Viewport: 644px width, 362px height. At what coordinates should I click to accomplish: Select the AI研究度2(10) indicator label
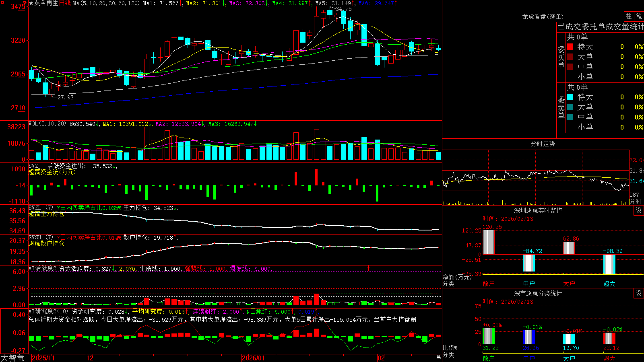[49, 311]
